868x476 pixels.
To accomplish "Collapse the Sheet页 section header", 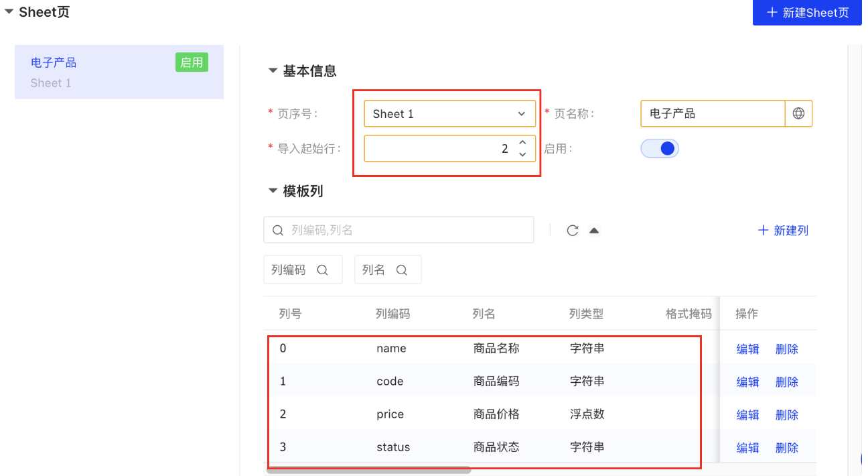I will coord(9,12).
